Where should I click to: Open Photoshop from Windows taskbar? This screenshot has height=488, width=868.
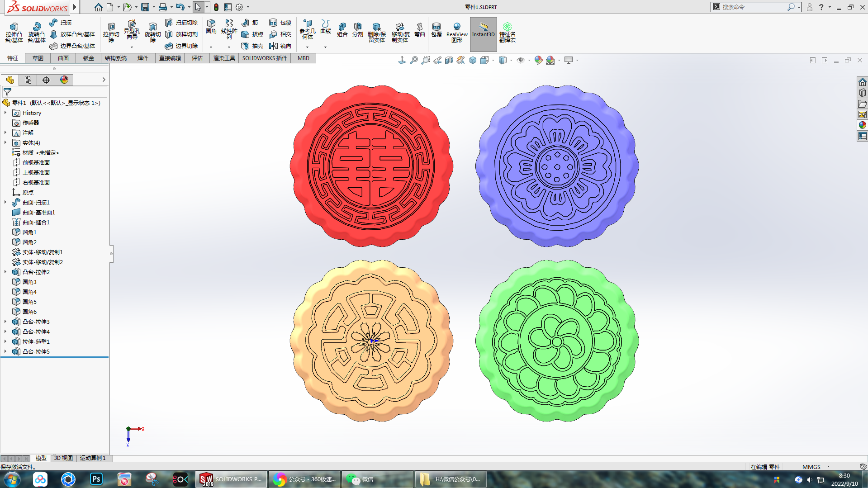pos(96,479)
